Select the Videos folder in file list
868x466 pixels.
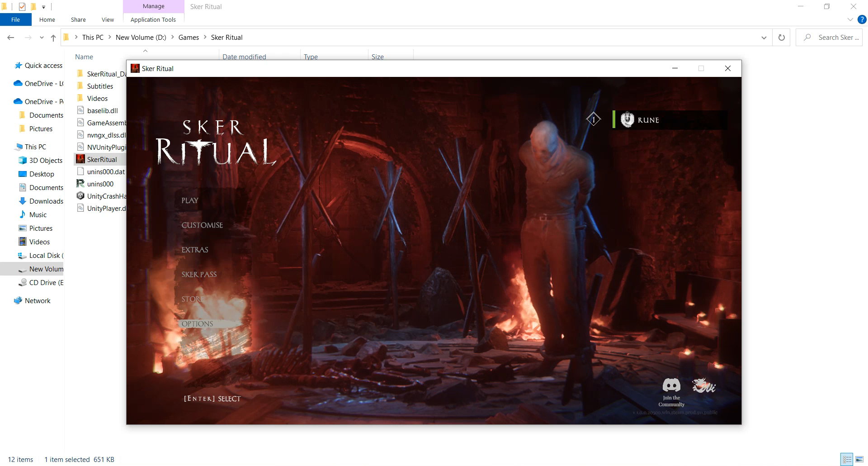[92, 99]
